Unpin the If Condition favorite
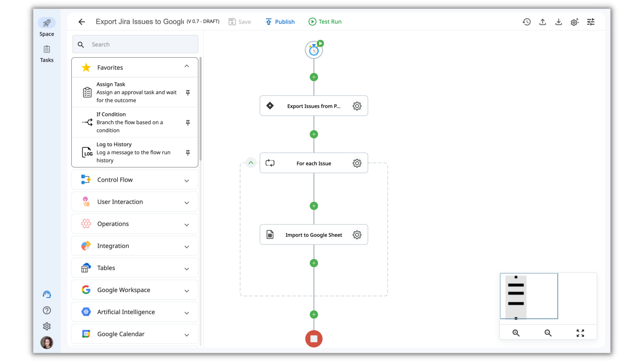The height and width of the screenshot is (362, 644). [188, 123]
